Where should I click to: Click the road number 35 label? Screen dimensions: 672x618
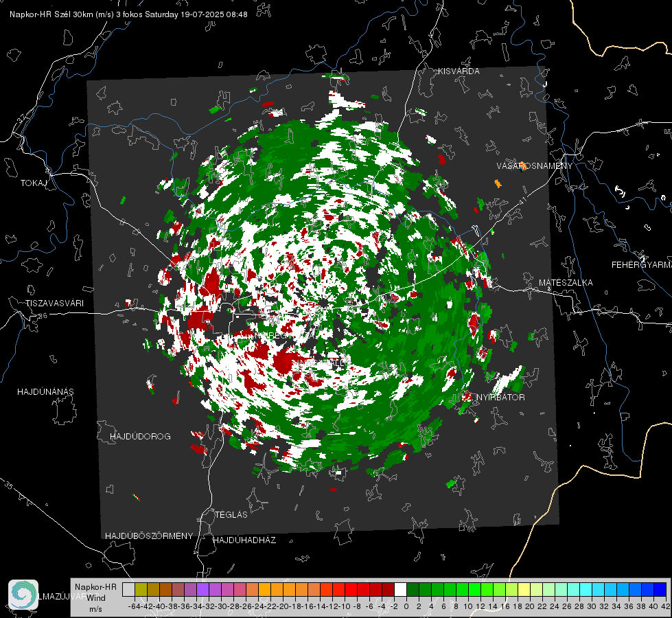pyautogui.click(x=9, y=485)
